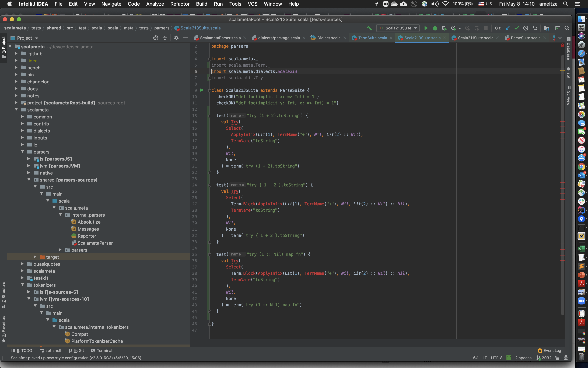Click the editor vertical scrollbar
The image size is (588, 368).
(x=562, y=185)
